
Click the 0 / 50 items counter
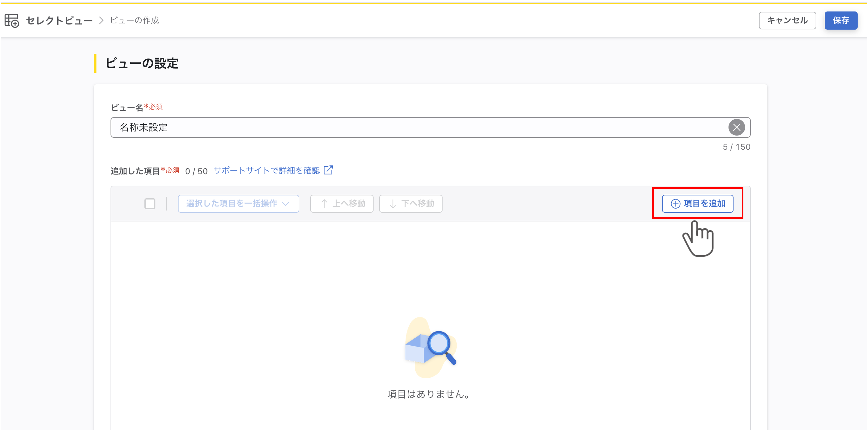(196, 172)
